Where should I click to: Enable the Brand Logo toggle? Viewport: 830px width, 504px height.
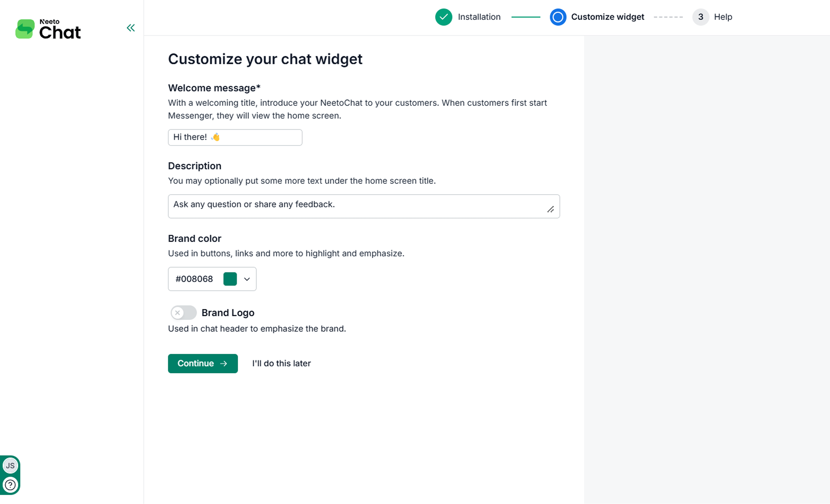[x=183, y=313]
